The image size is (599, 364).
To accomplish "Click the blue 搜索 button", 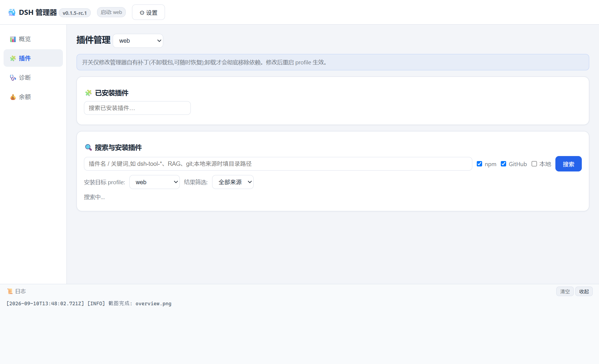I will (568, 164).
